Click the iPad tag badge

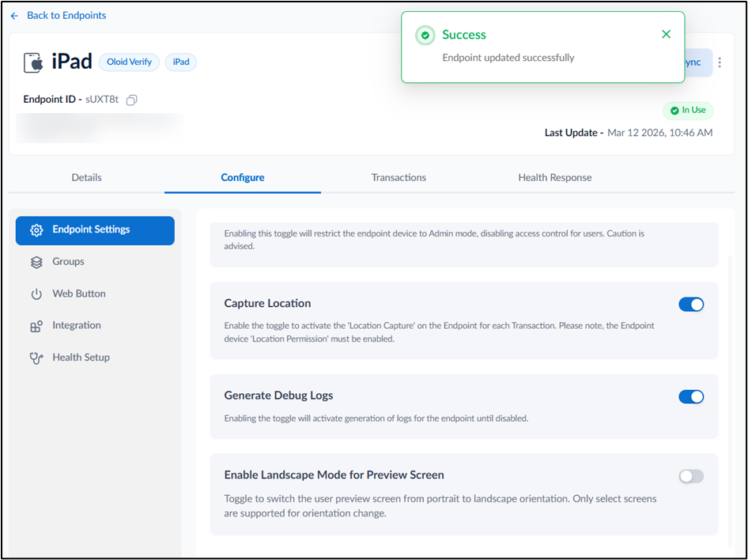[181, 62]
